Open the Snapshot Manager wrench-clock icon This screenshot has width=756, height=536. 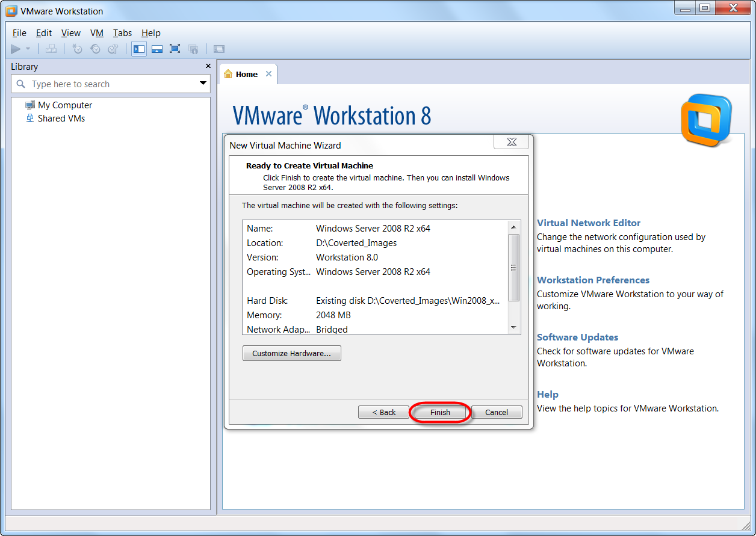tap(113, 49)
